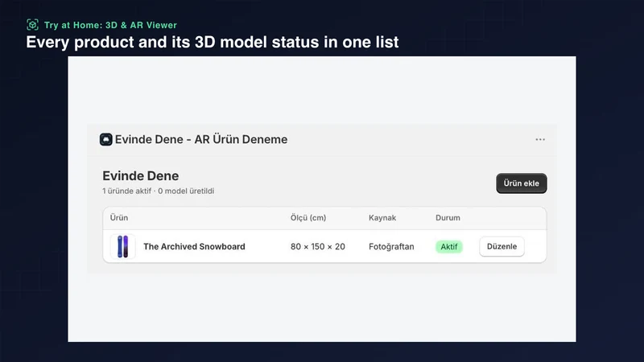The image size is (644, 362).
Task: Click '1 üründe aktif · 0 model üretildi' summary
Action: click(x=158, y=191)
